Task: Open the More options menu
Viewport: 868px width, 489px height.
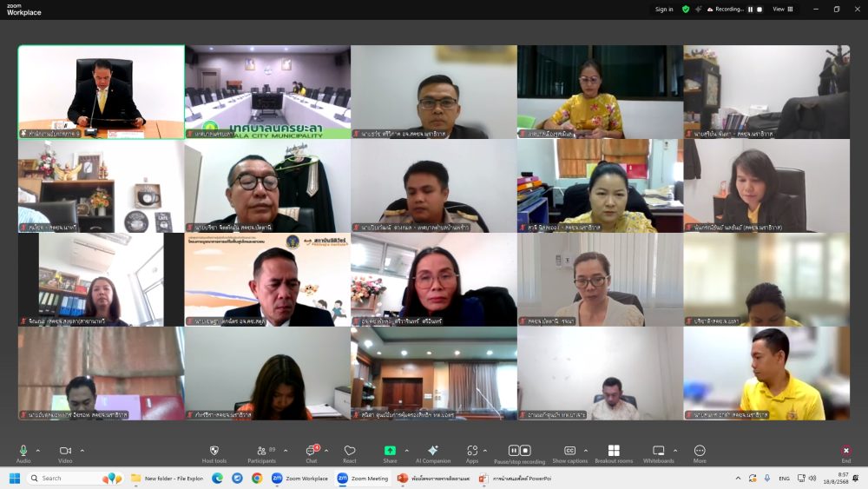Action: 700,451
